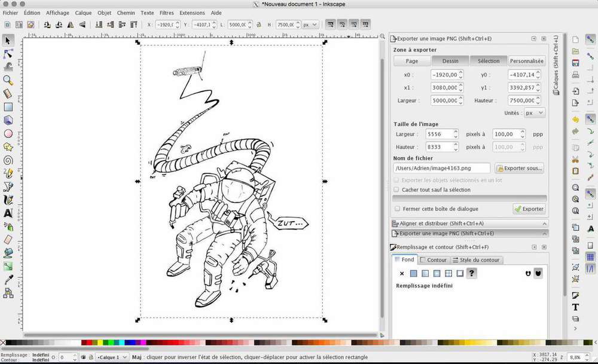Pick the Measure ruler tool
Image resolution: width=598 pixels, height=364 pixels.
pyautogui.click(x=8, y=94)
